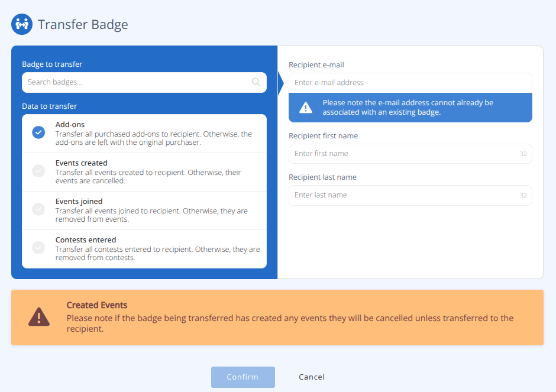Click the Enter last name field
The height and width of the screenshot is (392, 556).
tap(410, 195)
